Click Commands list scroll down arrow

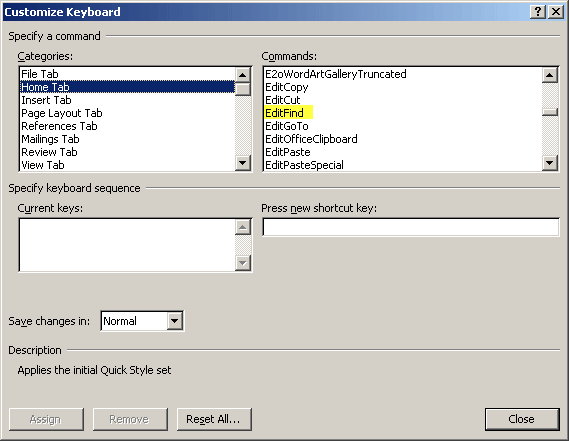click(549, 163)
